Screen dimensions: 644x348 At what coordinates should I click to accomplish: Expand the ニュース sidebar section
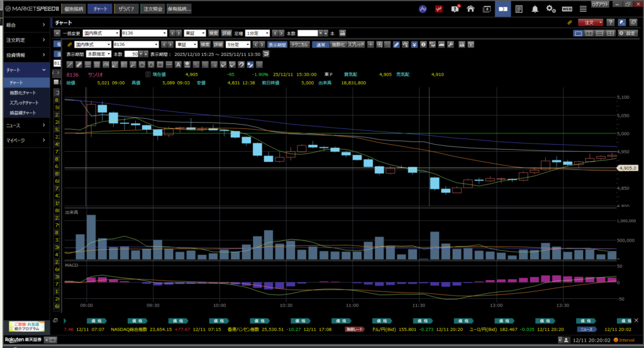(25, 125)
